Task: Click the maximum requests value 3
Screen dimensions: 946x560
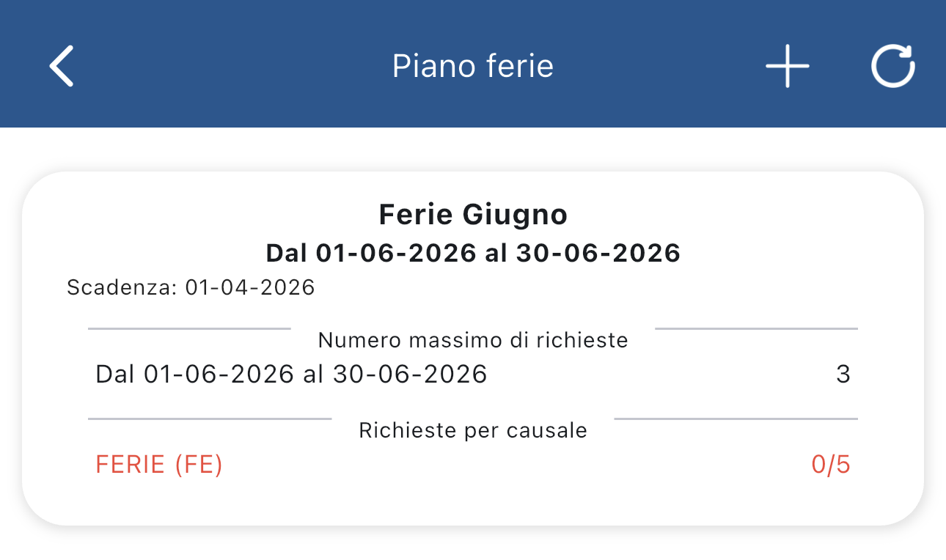Action: (843, 375)
